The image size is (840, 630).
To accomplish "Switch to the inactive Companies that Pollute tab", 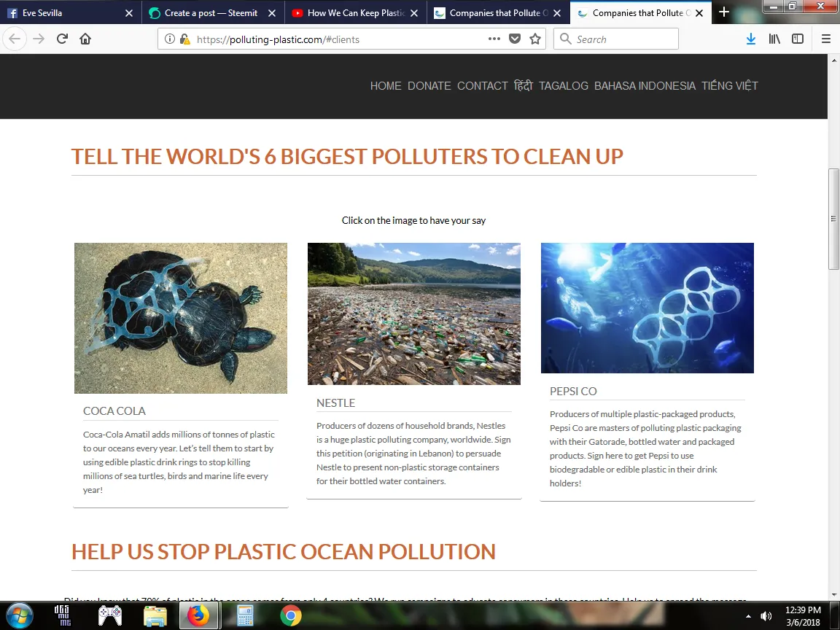I will coord(498,13).
